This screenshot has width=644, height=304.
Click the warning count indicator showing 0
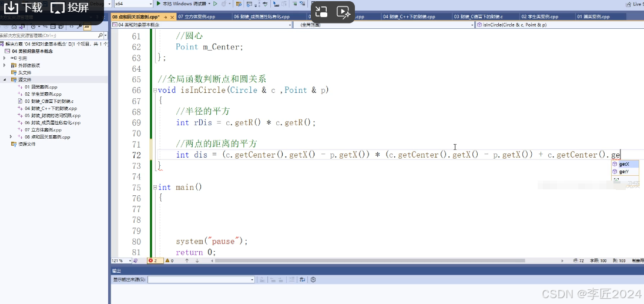169,260
